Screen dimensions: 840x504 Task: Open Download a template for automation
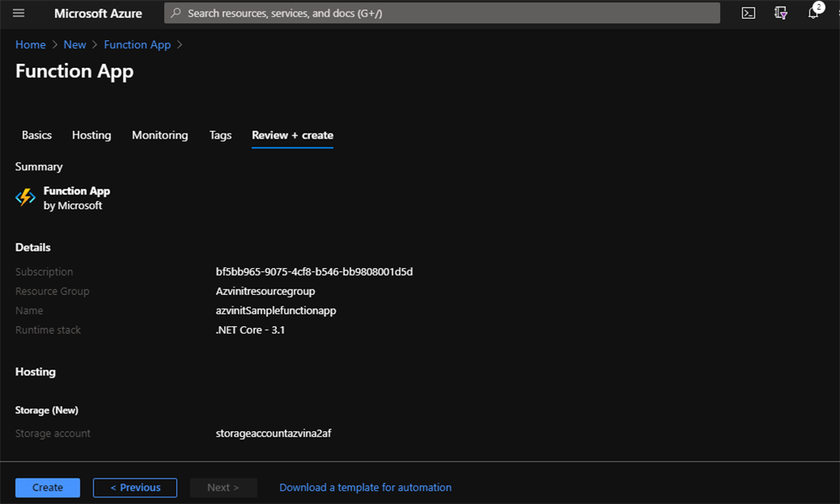tap(365, 487)
